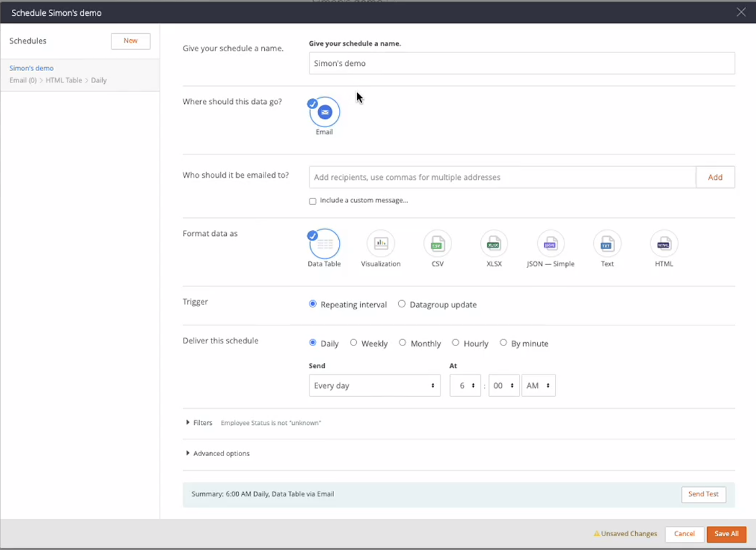Screen dimensions: 756x550
Task: Expand the Filters section
Action: (x=199, y=423)
